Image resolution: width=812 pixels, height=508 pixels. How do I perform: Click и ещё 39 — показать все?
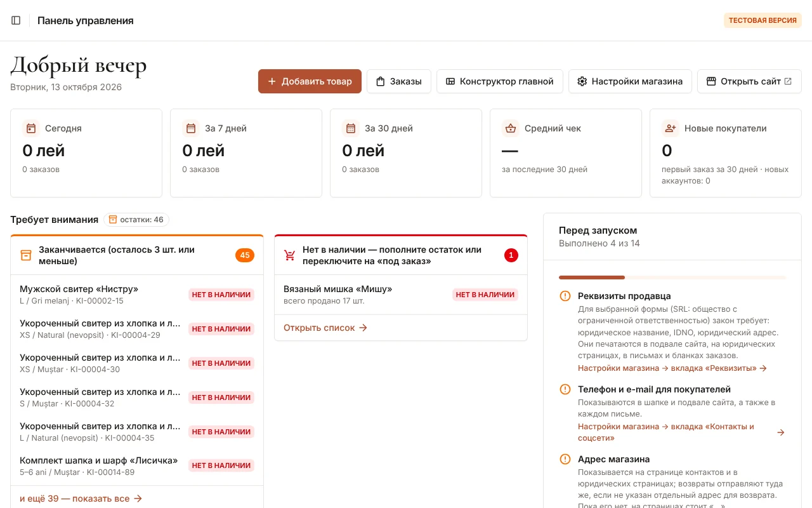click(81, 498)
